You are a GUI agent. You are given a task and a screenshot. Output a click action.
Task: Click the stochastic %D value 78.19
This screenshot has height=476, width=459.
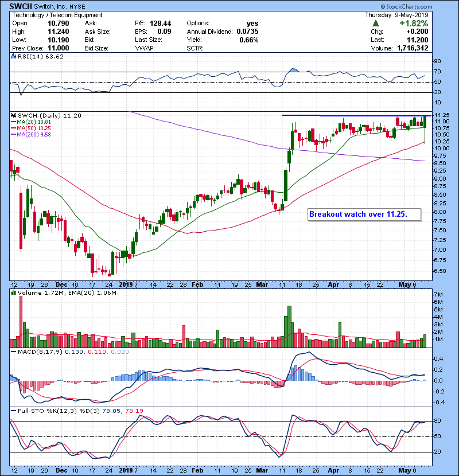tap(134, 411)
